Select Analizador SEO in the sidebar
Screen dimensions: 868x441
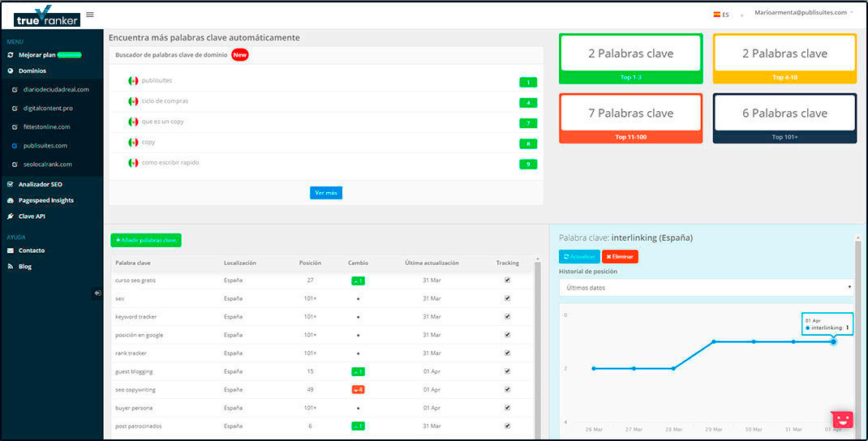[x=40, y=184]
